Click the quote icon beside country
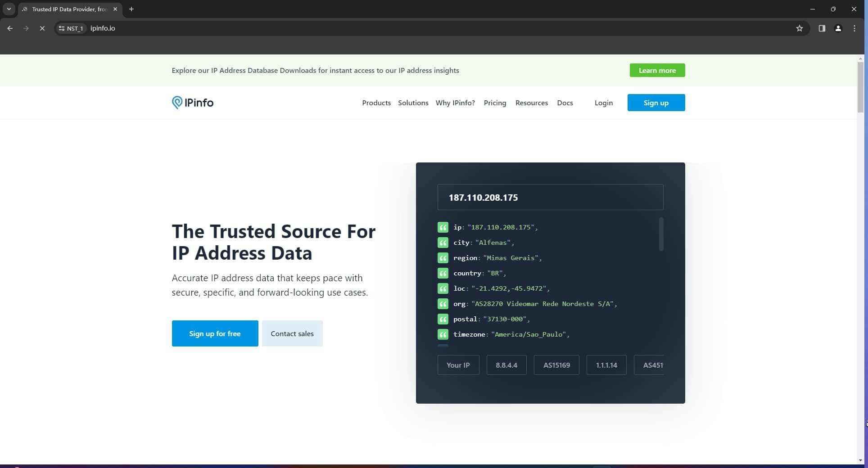Screen dimensions: 868x468 pos(443,273)
